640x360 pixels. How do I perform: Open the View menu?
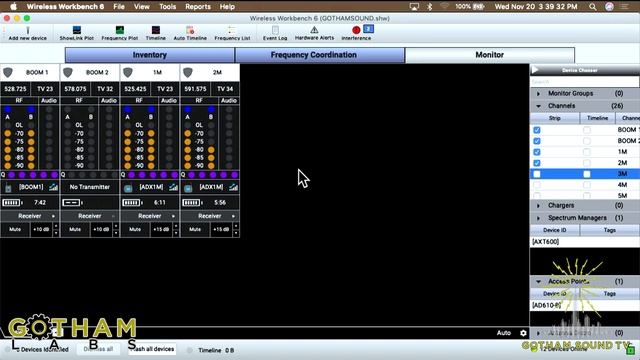142,7
